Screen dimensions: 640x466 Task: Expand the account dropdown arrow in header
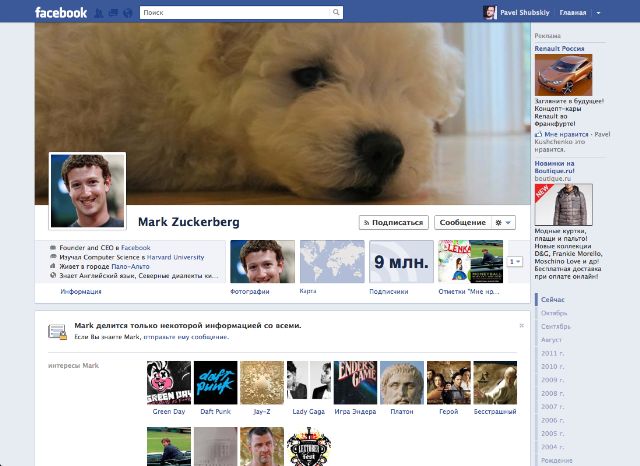coord(598,13)
